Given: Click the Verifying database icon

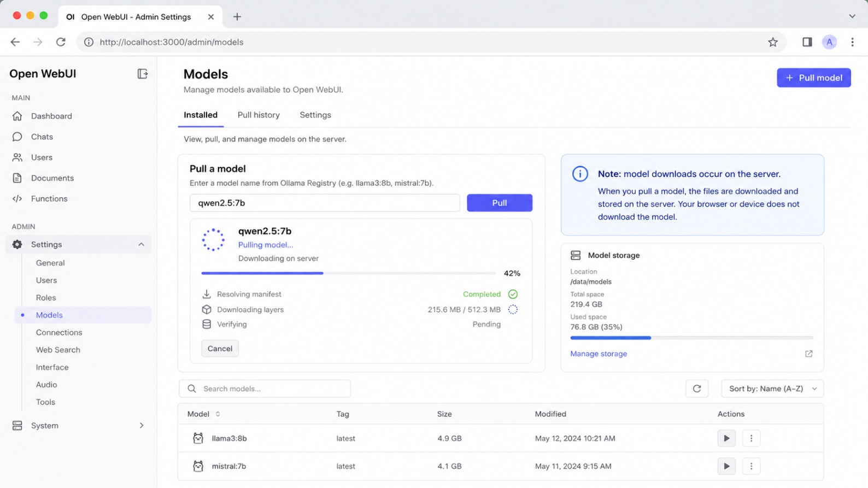Looking at the screenshot, I should (207, 324).
